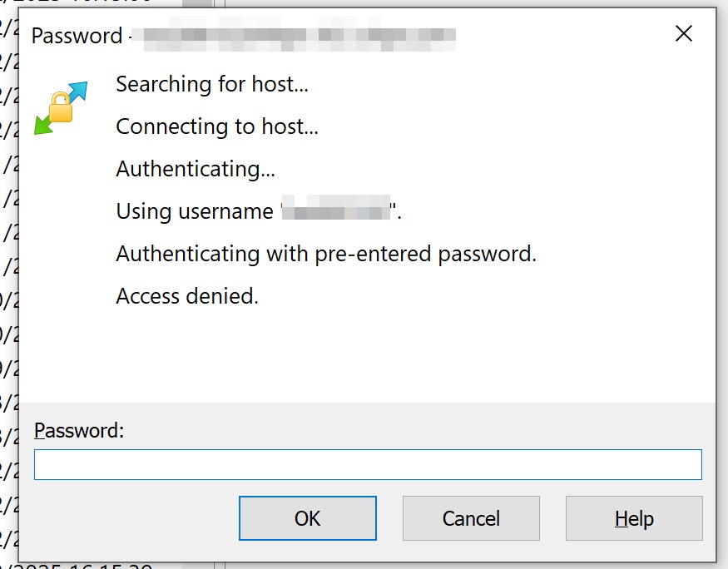Click the "Password" dialog title text
The image size is (728, 569).
coord(77,36)
